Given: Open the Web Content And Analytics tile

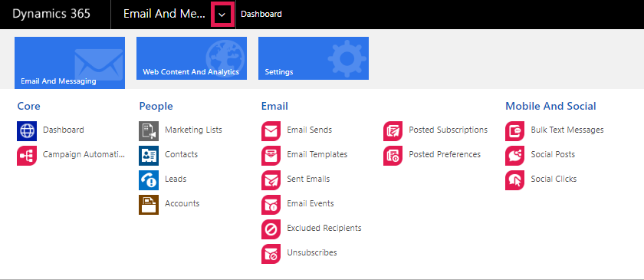Looking at the screenshot, I should coord(192,58).
